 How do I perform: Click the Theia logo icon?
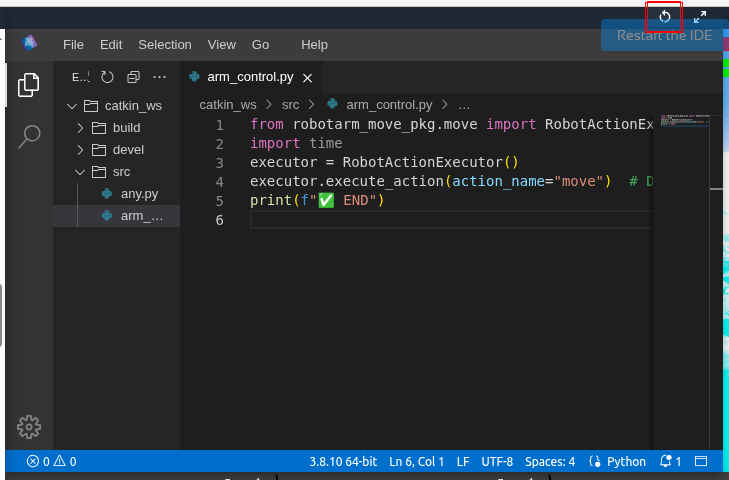coord(29,43)
